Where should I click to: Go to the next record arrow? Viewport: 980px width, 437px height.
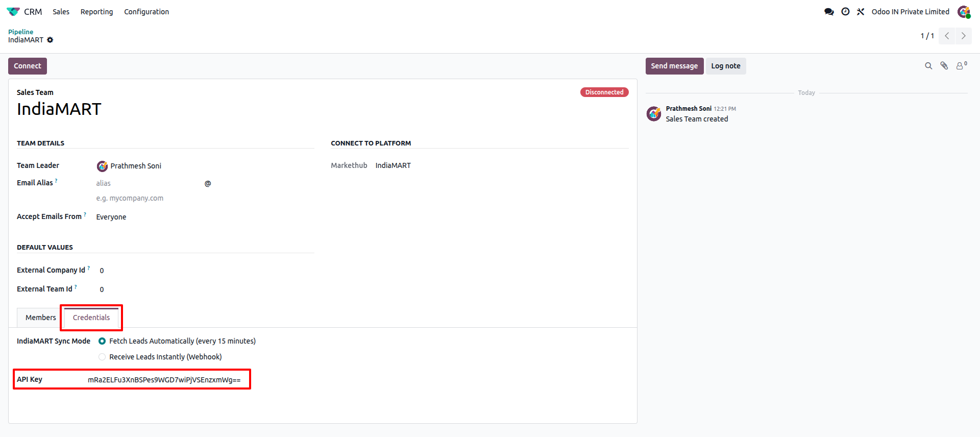[x=964, y=36]
